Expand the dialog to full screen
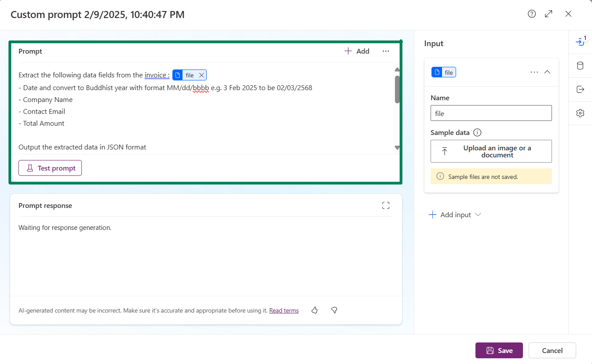The image size is (592, 364). click(548, 14)
